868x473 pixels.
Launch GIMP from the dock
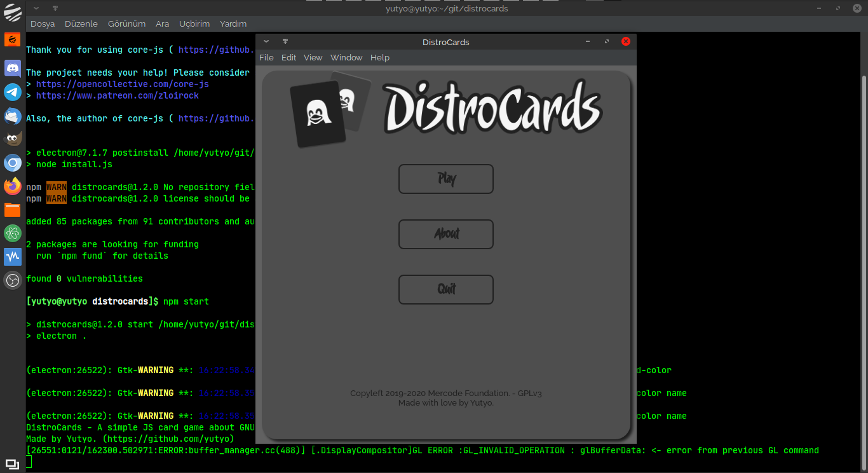[x=13, y=139]
